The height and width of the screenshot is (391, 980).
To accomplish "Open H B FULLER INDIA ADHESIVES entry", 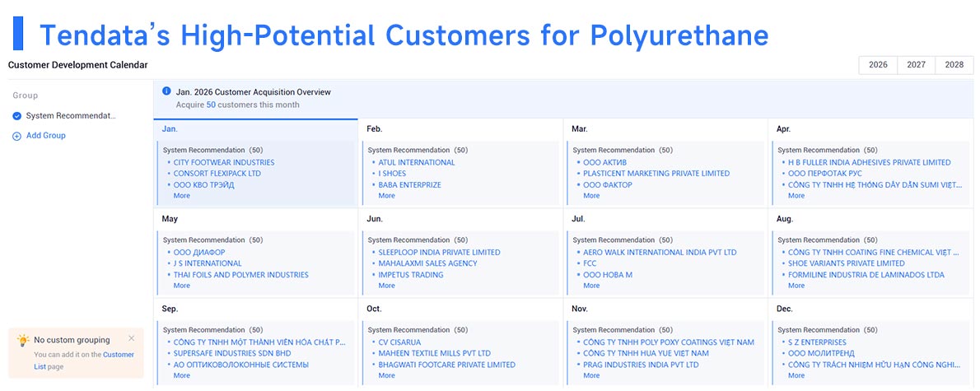I will point(870,162).
